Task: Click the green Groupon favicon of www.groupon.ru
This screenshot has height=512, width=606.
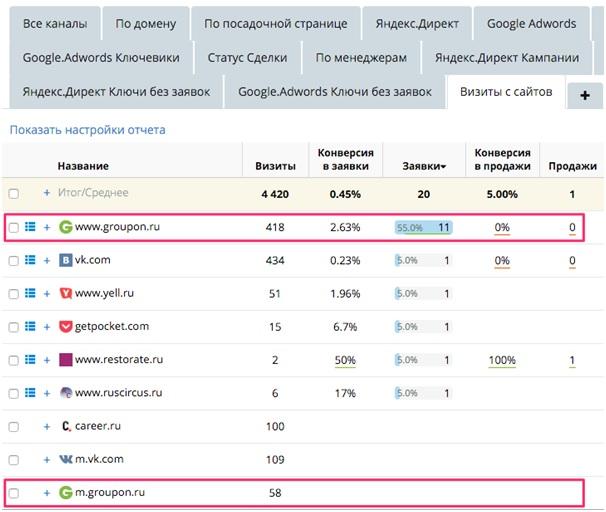Action: tap(66, 227)
